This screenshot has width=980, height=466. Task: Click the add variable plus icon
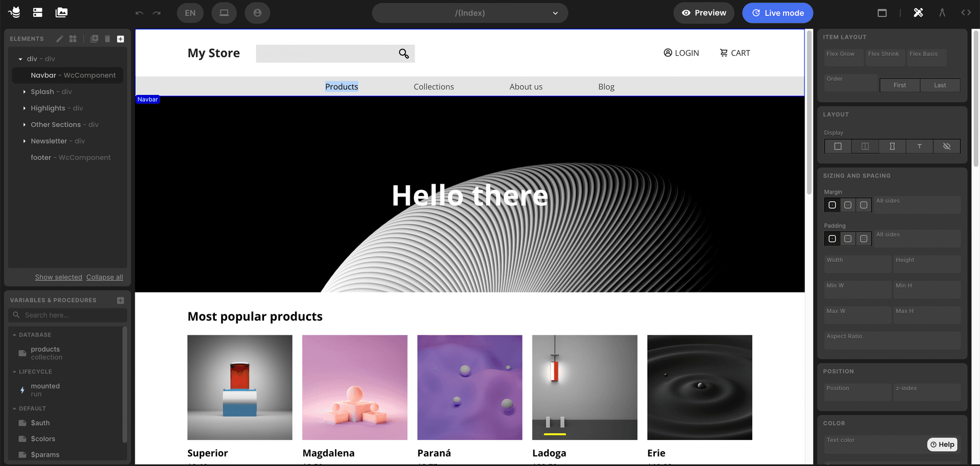coord(120,300)
